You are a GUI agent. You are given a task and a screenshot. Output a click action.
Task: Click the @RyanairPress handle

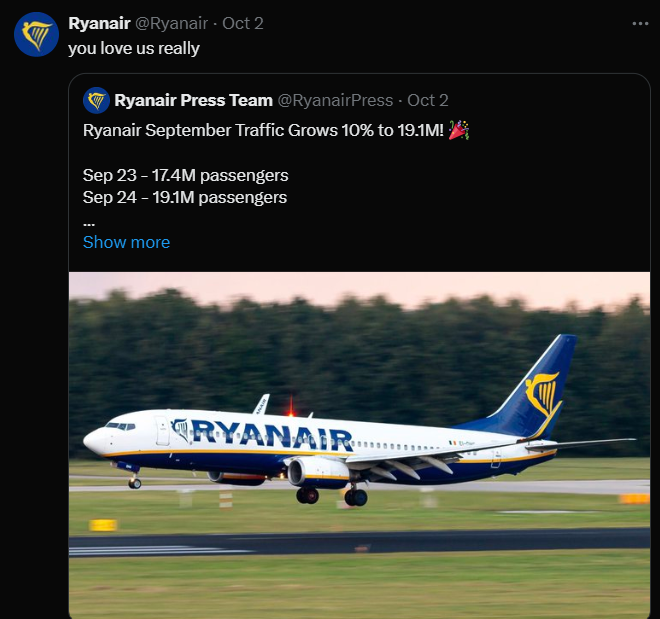335,100
